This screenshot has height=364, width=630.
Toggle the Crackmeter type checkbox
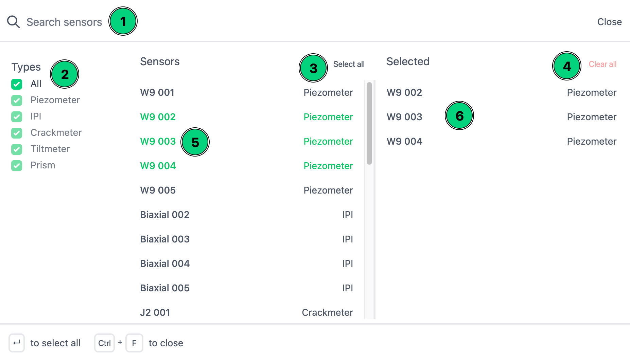point(17,133)
